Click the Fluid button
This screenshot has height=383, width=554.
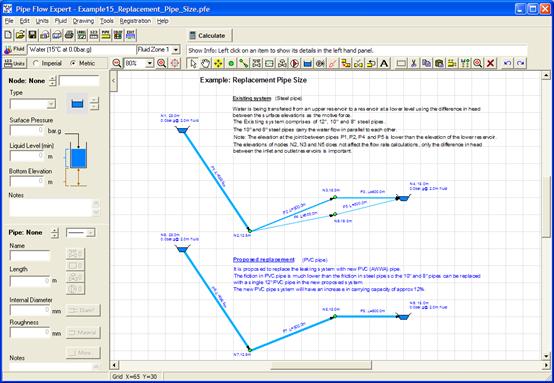coord(15,49)
